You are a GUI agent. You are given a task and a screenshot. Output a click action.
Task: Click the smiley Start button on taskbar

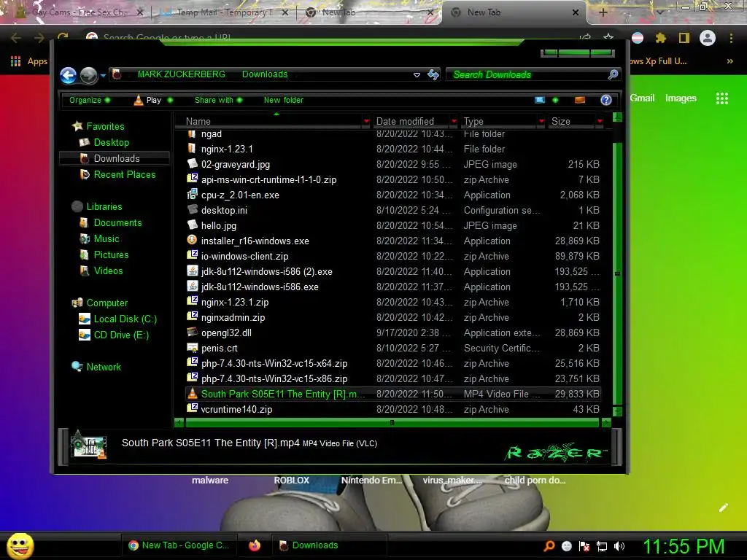(20, 545)
